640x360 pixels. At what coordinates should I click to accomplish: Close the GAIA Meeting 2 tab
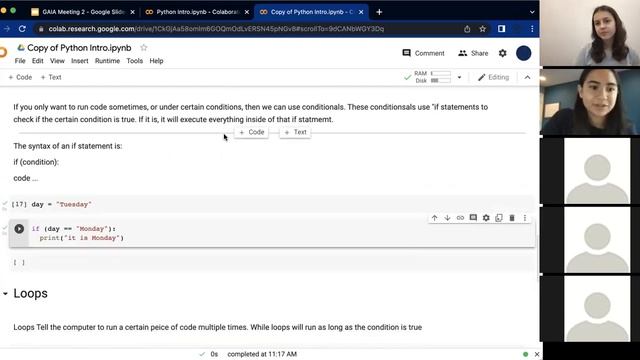point(132,12)
